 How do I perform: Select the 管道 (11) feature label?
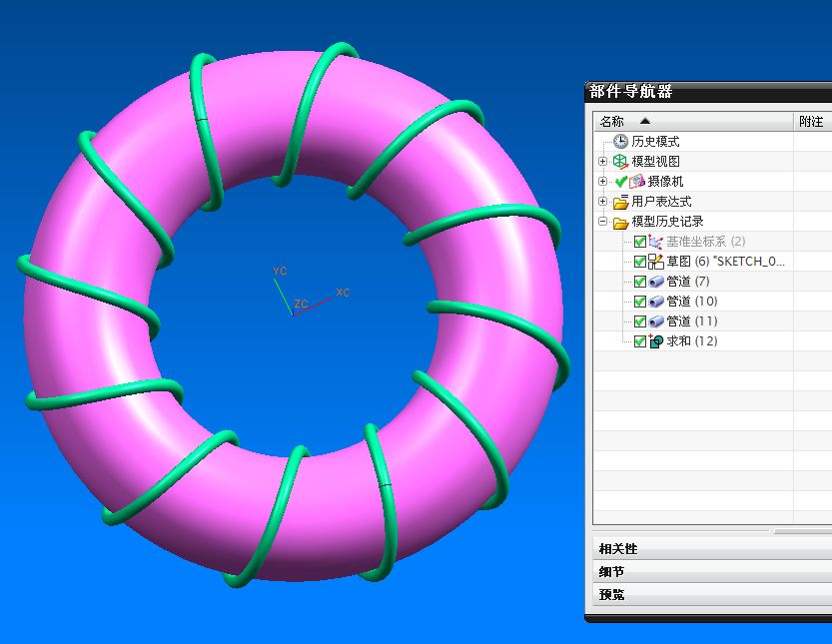click(x=692, y=322)
